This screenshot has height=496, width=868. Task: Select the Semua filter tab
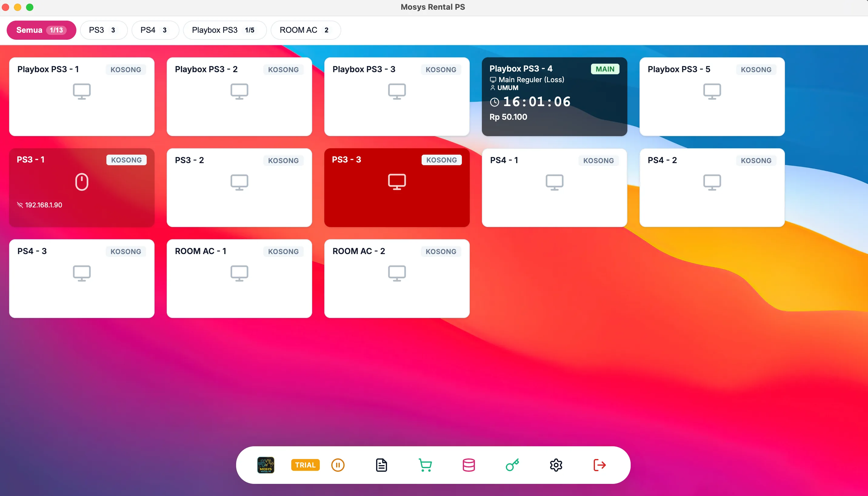point(41,30)
